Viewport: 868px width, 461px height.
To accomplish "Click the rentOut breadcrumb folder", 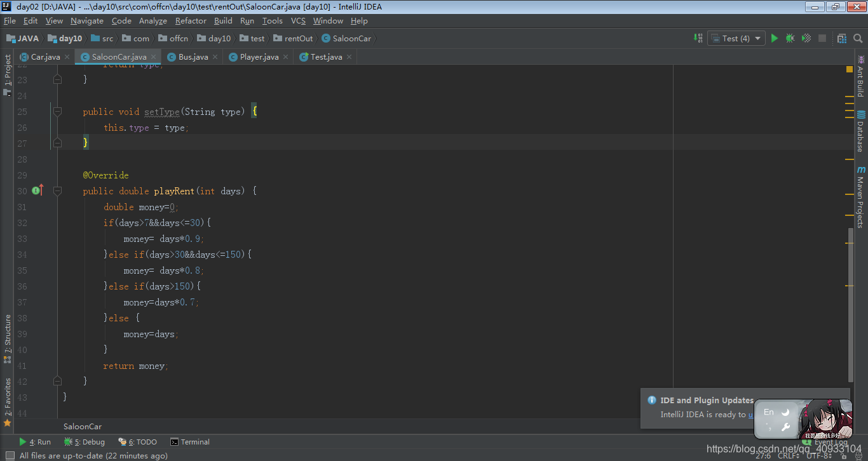I will [292, 38].
